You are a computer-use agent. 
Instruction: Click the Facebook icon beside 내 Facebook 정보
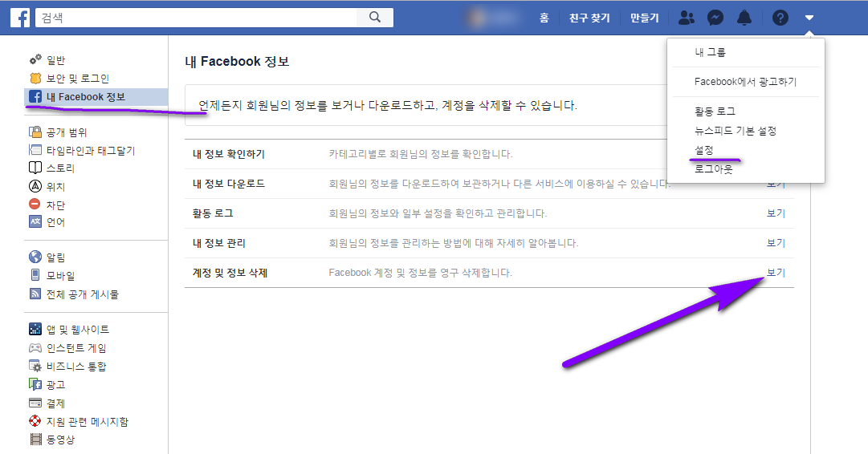(35, 97)
